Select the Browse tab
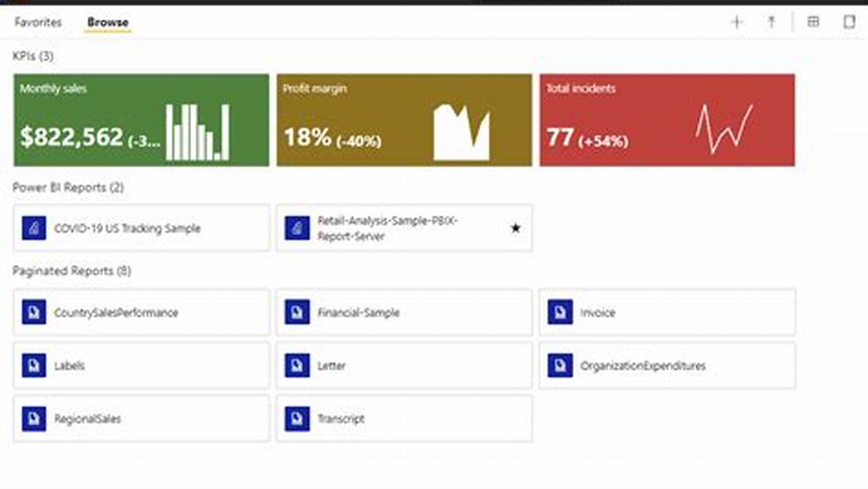868x489 pixels. [106, 22]
